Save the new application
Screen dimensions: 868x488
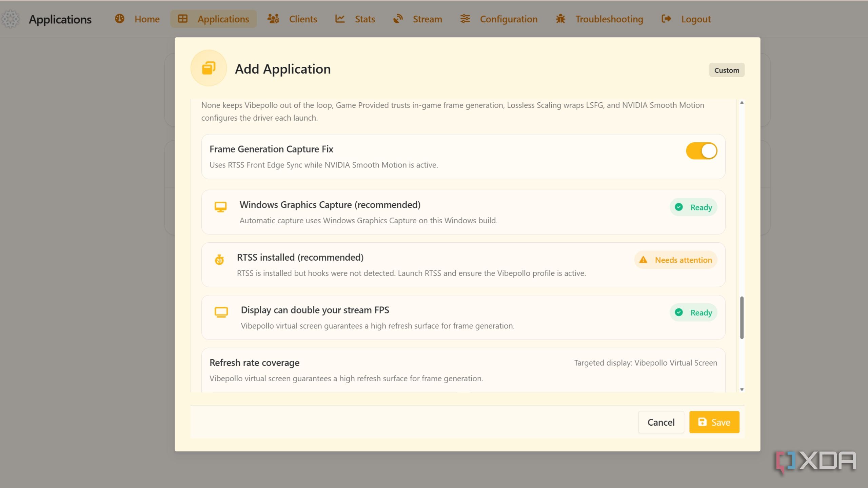(x=714, y=422)
